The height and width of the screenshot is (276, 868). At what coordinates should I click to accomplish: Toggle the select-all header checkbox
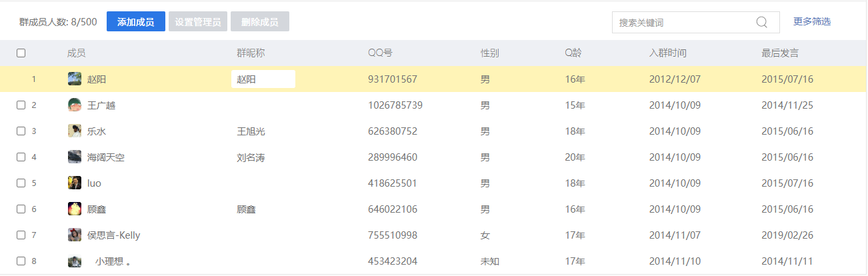(x=21, y=53)
